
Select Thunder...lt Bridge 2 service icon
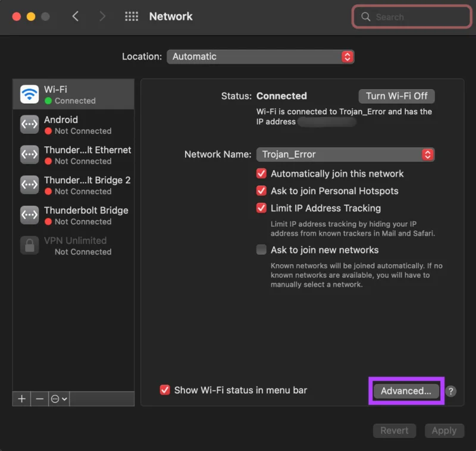(29, 184)
